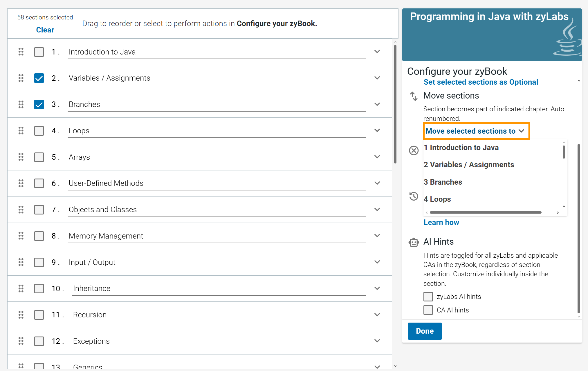
Task: Edit the Recursion chapter title field
Action: pos(219,315)
